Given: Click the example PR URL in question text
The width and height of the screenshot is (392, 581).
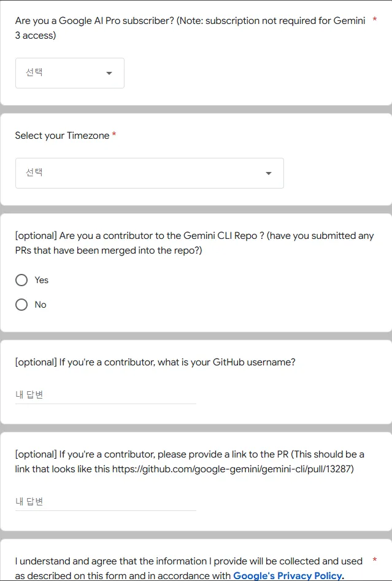Looking at the screenshot, I should click(x=233, y=470).
